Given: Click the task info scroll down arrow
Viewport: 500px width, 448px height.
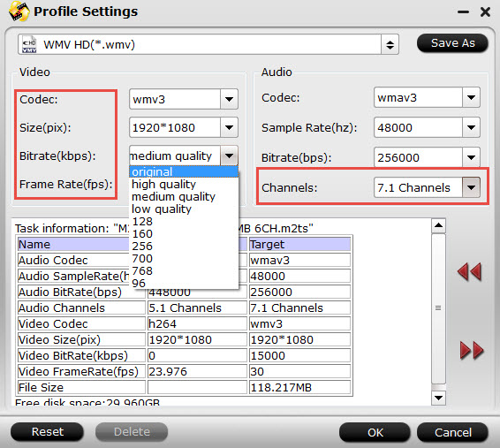Looking at the screenshot, I should 438,398.
